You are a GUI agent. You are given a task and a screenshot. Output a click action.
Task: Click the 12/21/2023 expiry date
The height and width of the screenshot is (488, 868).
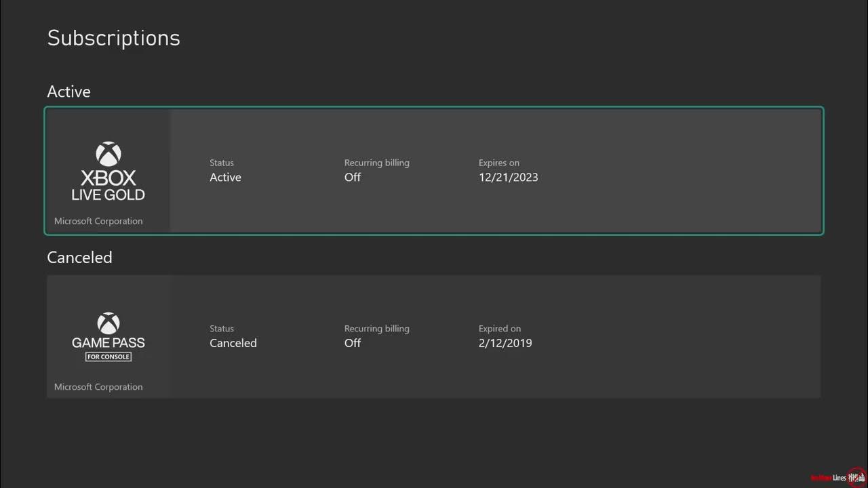509,178
